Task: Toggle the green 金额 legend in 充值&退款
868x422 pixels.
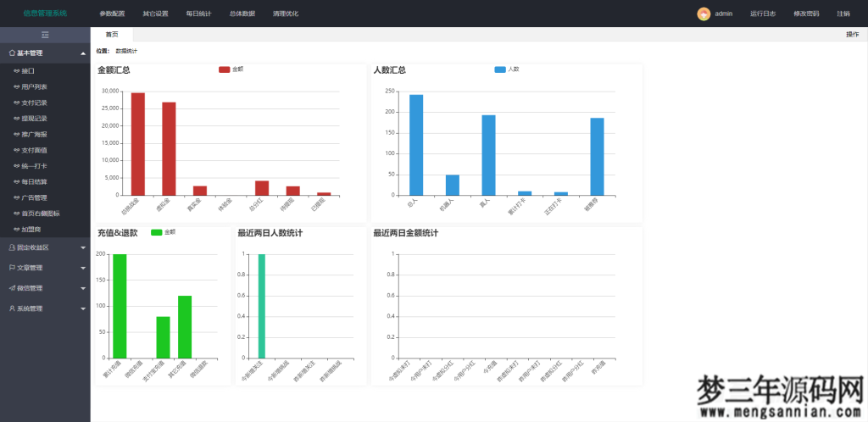Action: 156,232
